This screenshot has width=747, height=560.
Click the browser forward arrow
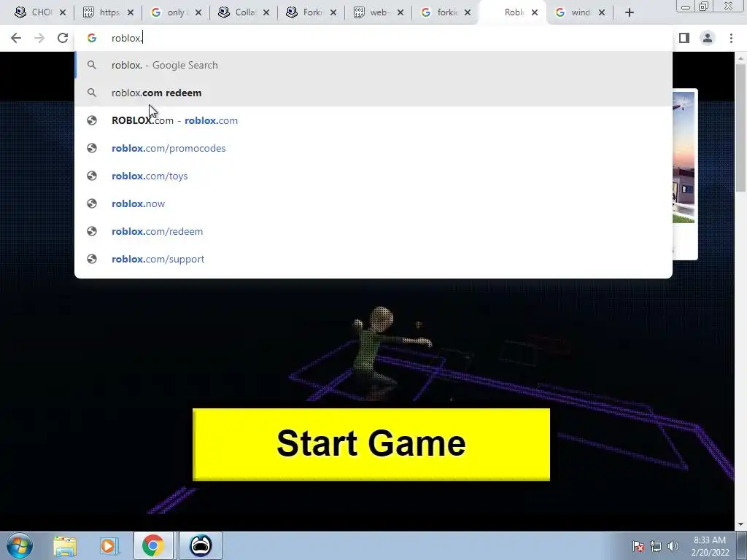(x=39, y=38)
